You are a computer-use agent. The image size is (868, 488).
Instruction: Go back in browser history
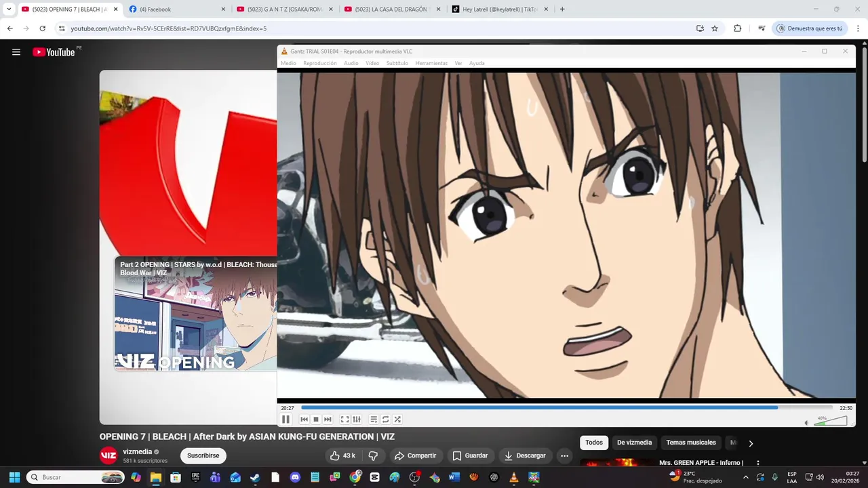[9, 28]
